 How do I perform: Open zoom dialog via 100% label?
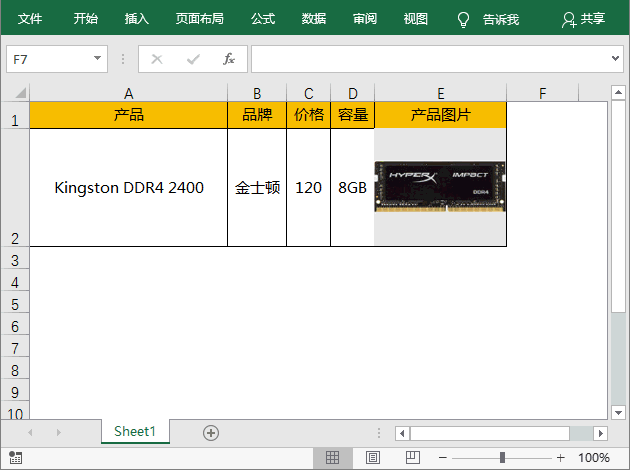593,458
